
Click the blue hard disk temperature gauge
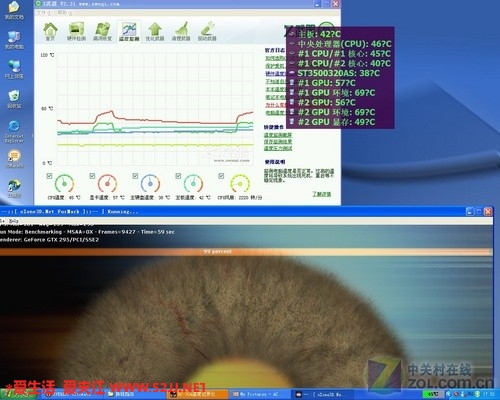150,183
